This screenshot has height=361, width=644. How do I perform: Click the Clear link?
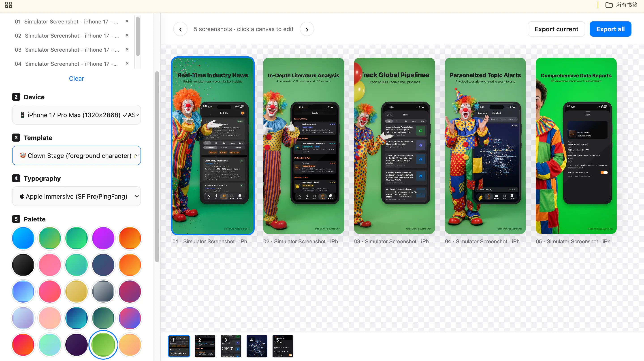coord(76,79)
